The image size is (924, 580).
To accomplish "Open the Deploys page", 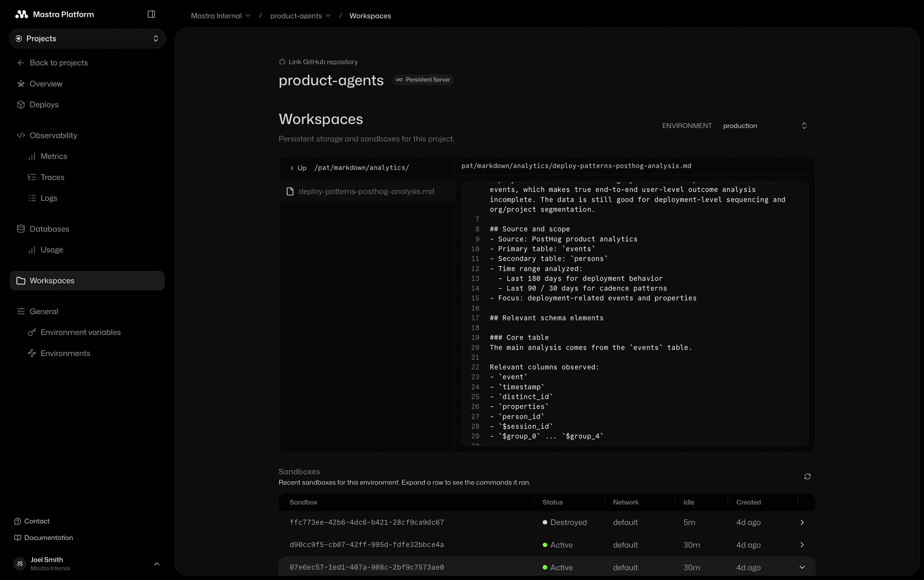I will [44, 104].
